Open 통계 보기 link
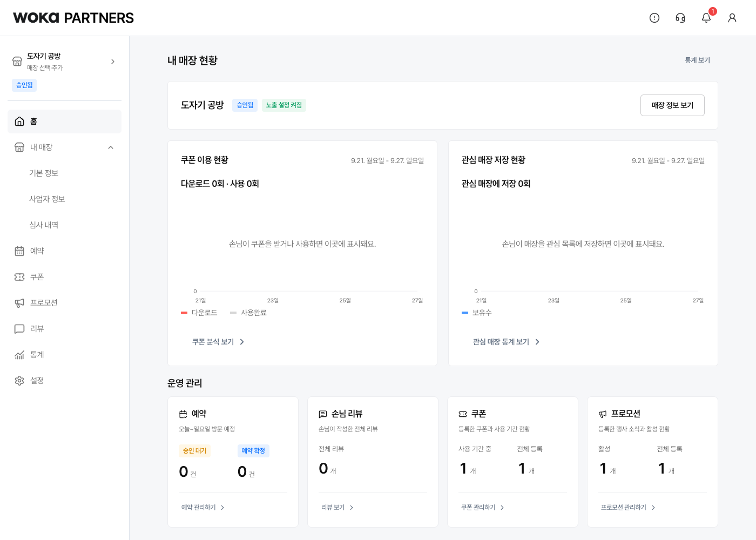Screen dimensions: 756x540 pyautogui.click(x=697, y=60)
